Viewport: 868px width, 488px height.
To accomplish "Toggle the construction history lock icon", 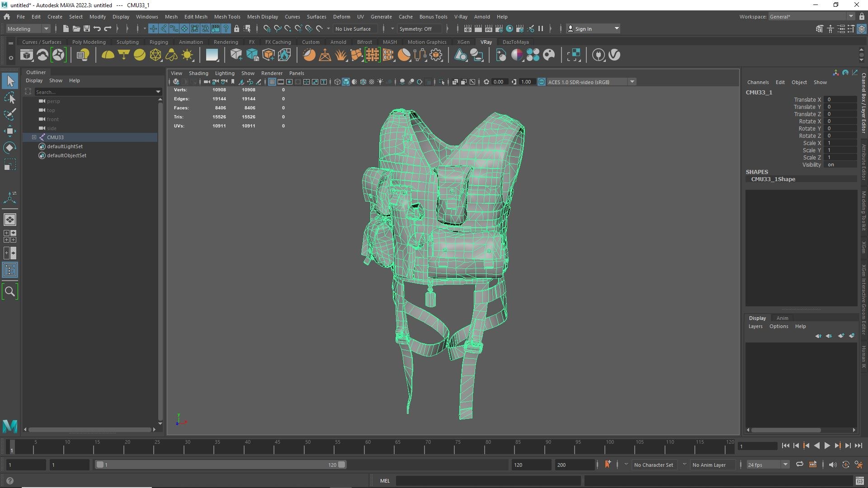I will (x=236, y=28).
